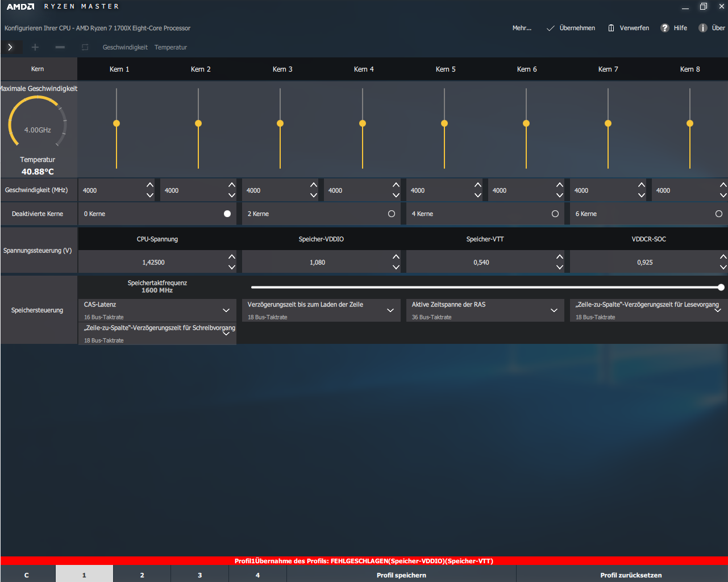Select 0 Kerne deactivated radio button
Viewport: 728px width, 582px height.
(x=227, y=214)
